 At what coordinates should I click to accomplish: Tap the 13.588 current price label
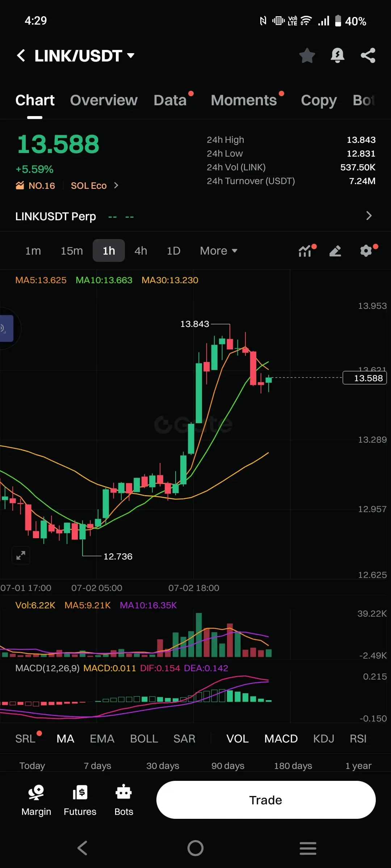(x=365, y=378)
